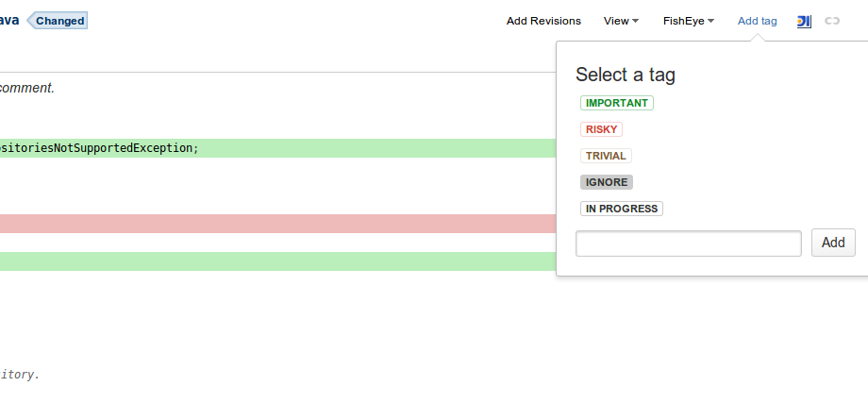
Task: Choose the RISKY tag
Action: tap(602, 129)
